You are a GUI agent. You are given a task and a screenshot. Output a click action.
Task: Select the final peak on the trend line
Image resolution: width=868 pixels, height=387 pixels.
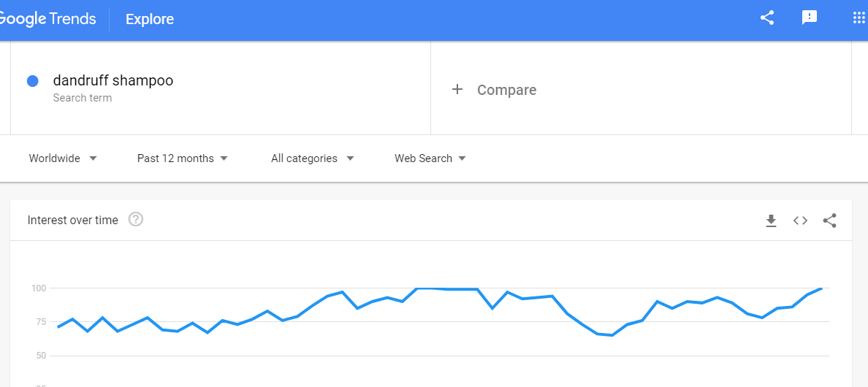click(821, 288)
